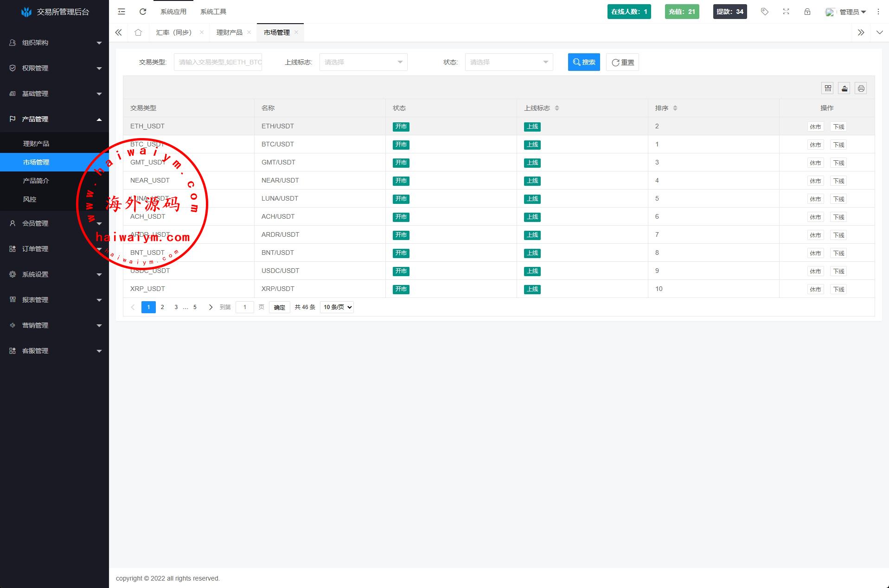Open the 上线标志 dropdown filter
Image resolution: width=889 pixels, height=588 pixels.
pyautogui.click(x=363, y=62)
